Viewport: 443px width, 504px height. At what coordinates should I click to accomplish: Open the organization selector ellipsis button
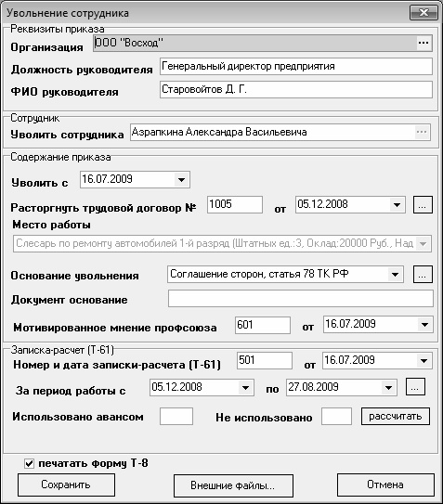[423, 43]
